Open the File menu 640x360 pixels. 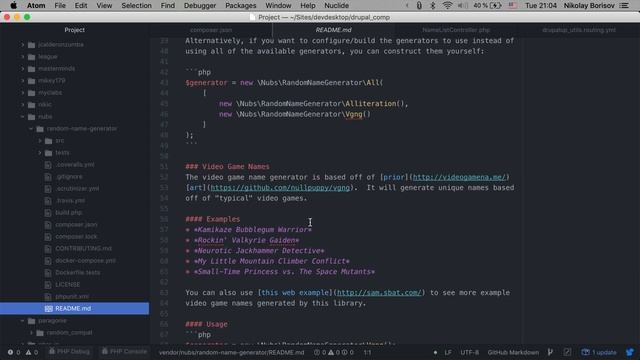click(x=60, y=5)
